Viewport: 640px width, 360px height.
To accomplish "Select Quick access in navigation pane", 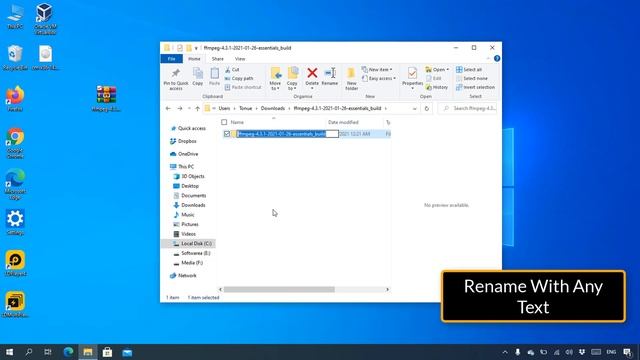I will click(191, 128).
